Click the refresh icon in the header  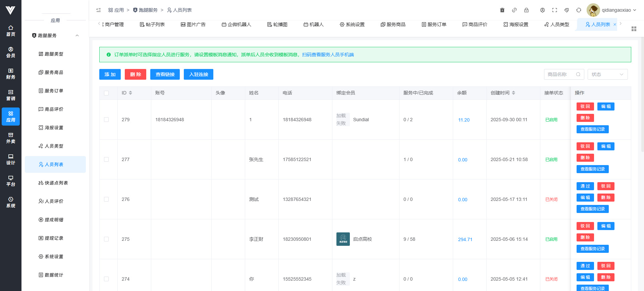pos(579,10)
